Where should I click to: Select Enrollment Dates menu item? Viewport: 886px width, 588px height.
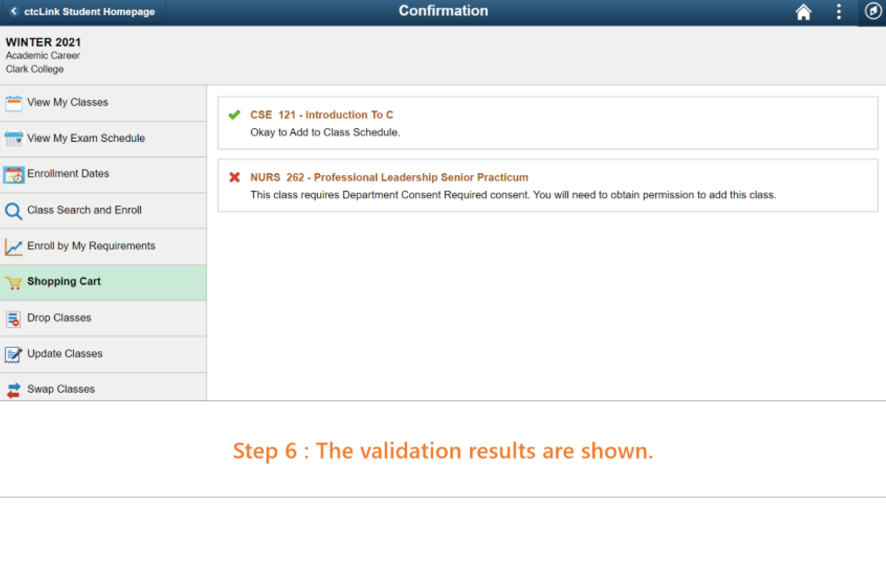coord(68,173)
